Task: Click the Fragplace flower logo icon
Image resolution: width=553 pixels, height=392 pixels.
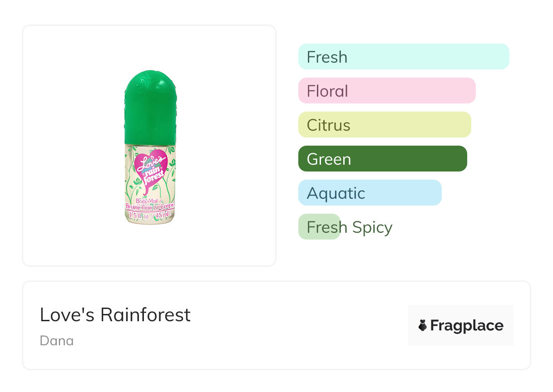Action: point(423,325)
